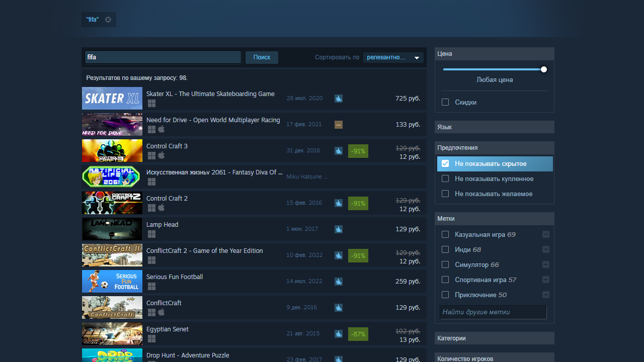Check Не показывать купленное
644x362 pixels.
click(445, 178)
